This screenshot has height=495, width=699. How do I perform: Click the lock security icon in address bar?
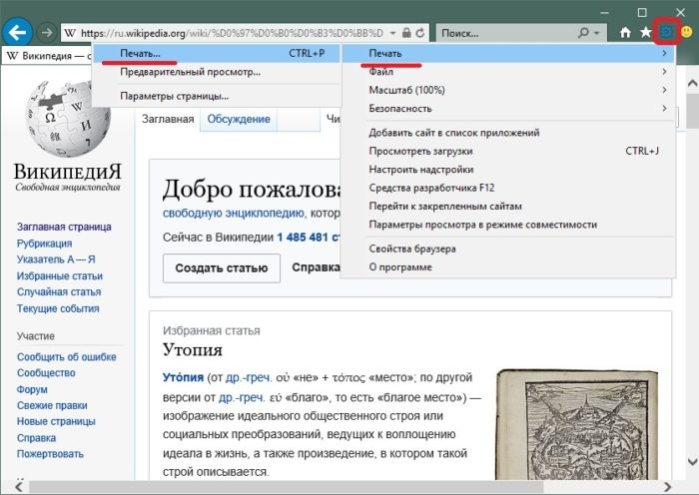pos(406,33)
